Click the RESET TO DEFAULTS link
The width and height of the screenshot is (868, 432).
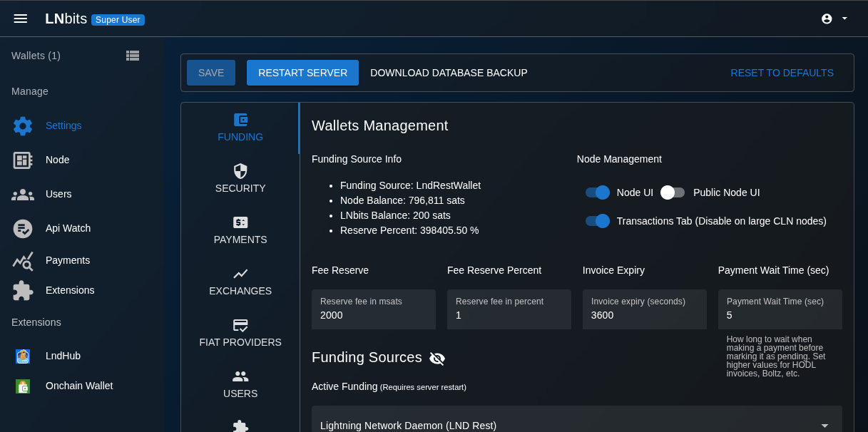(782, 73)
